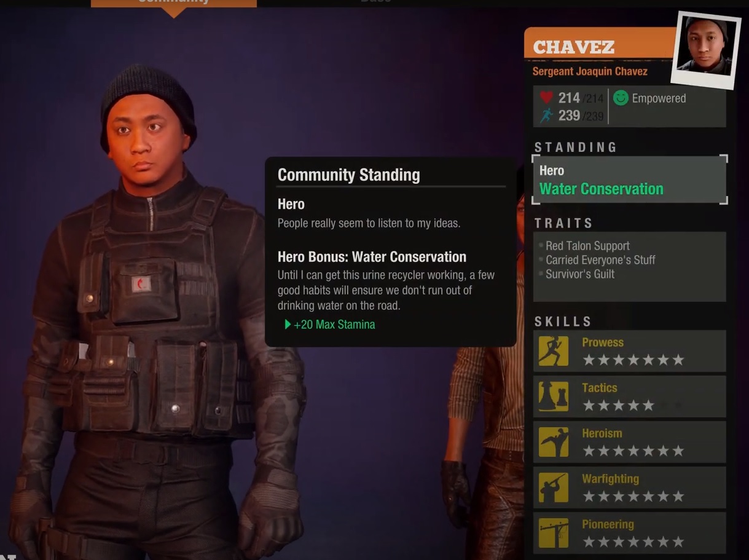
Task: Click the red heart health icon
Action: [546, 98]
